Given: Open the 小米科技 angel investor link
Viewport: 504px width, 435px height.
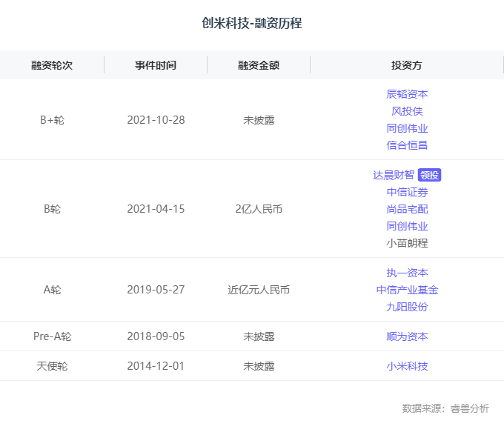Looking at the screenshot, I should (407, 366).
